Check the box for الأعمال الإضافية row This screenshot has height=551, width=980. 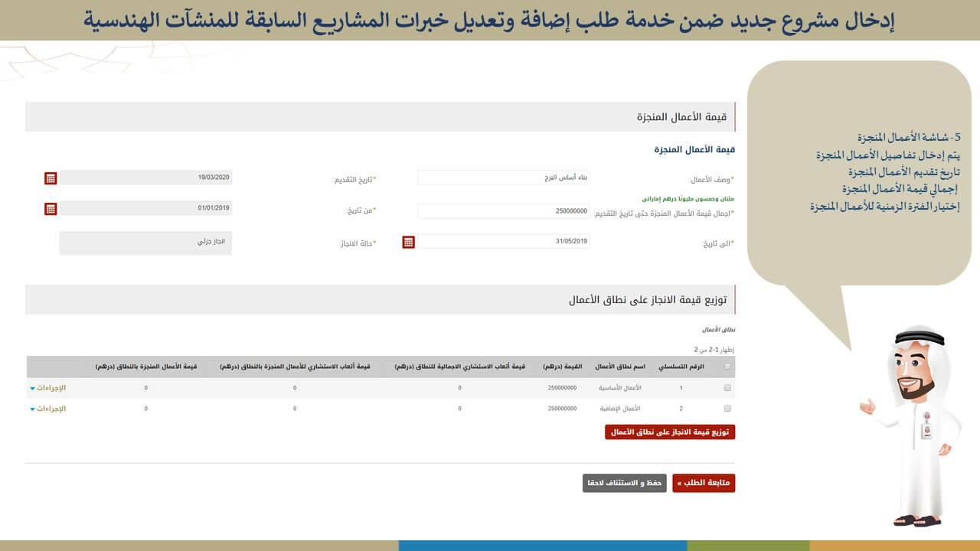(x=727, y=409)
